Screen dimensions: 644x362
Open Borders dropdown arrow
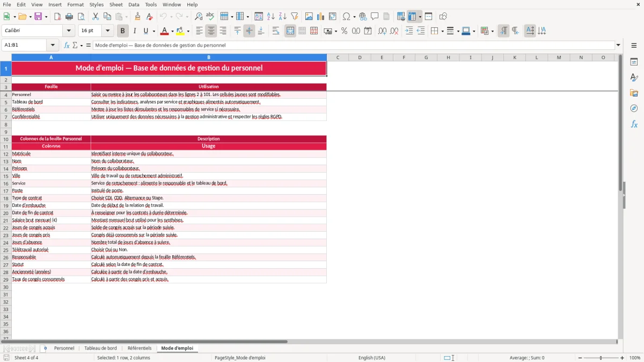point(442,31)
